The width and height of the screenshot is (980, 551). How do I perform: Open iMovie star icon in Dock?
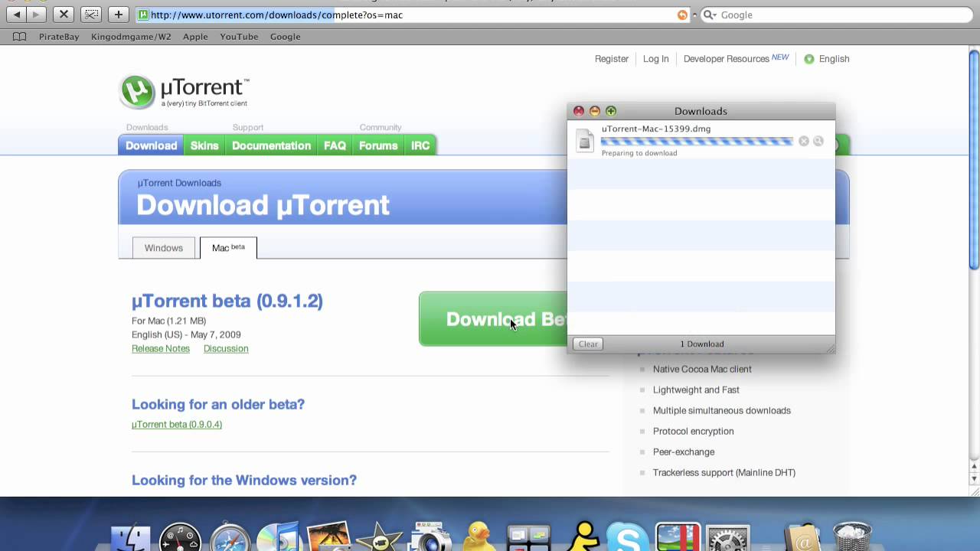(379, 537)
